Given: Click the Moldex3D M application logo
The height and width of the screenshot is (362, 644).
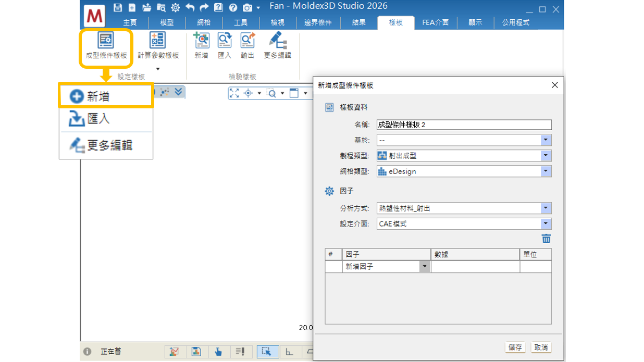Looking at the screenshot, I should [x=94, y=16].
